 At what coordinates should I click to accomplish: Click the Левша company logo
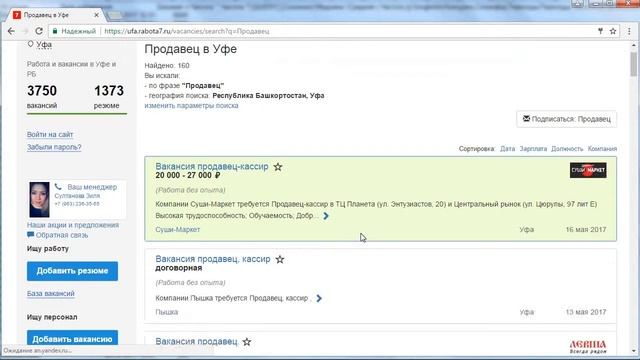tap(588, 347)
